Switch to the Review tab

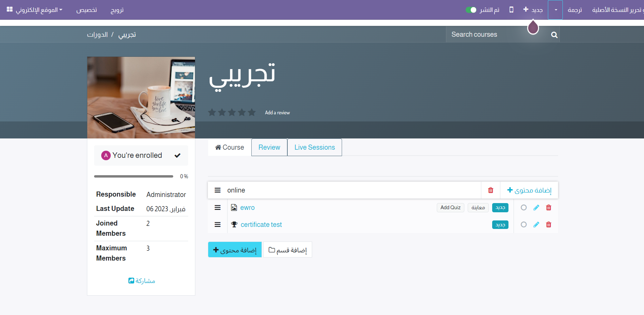click(x=269, y=147)
